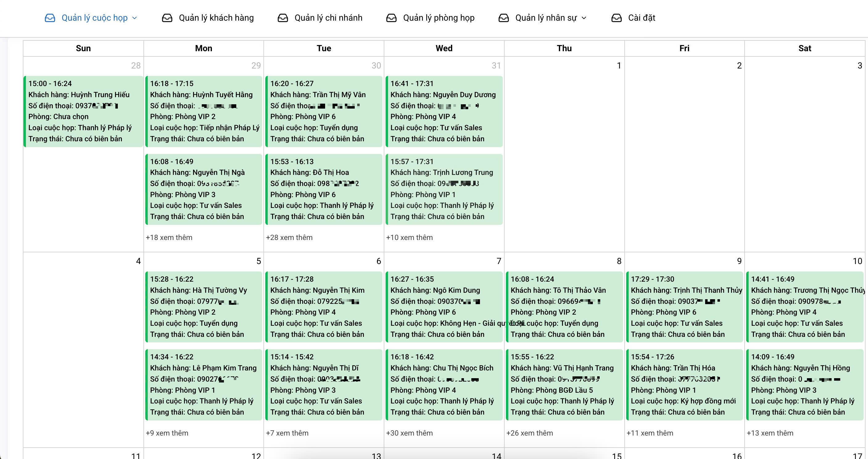The width and height of the screenshot is (868, 459).
Task: Select the Trần Thị Hóa contract-signing meeting
Action: [x=684, y=385]
